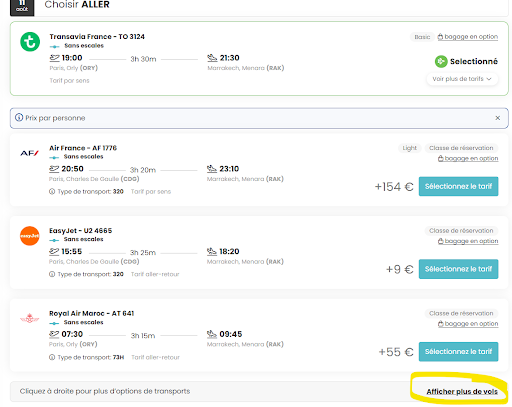This screenshot has width=512, height=407.
Task: Click info icon beside Prix par personne
Action: click(x=19, y=118)
